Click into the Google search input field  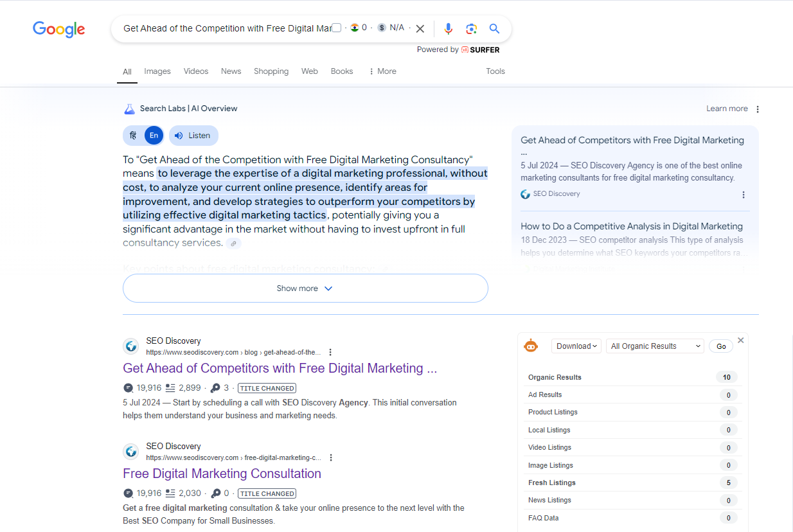click(227, 28)
